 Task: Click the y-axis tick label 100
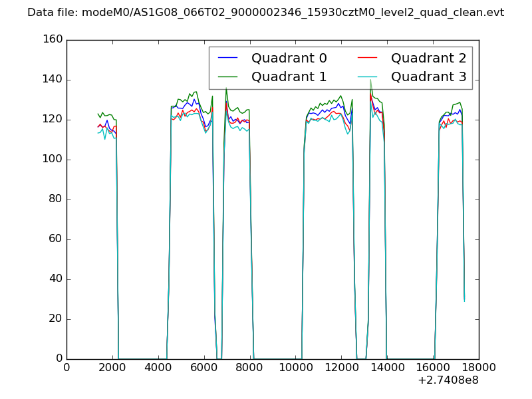pyautogui.click(x=53, y=159)
